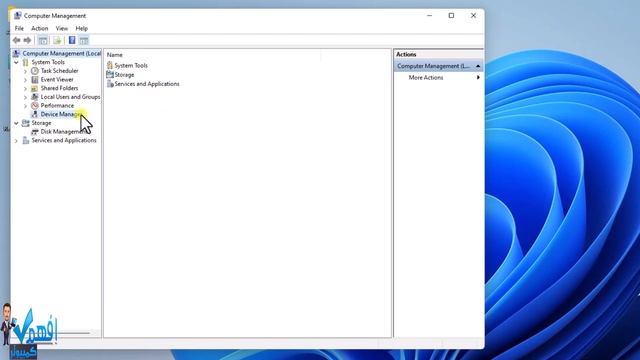Expand the Event Viewer node

point(25,80)
